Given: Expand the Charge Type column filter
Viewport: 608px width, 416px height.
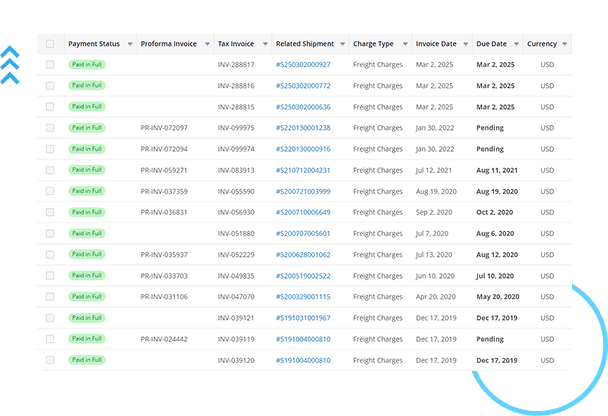Looking at the screenshot, I should [x=405, y=44].
